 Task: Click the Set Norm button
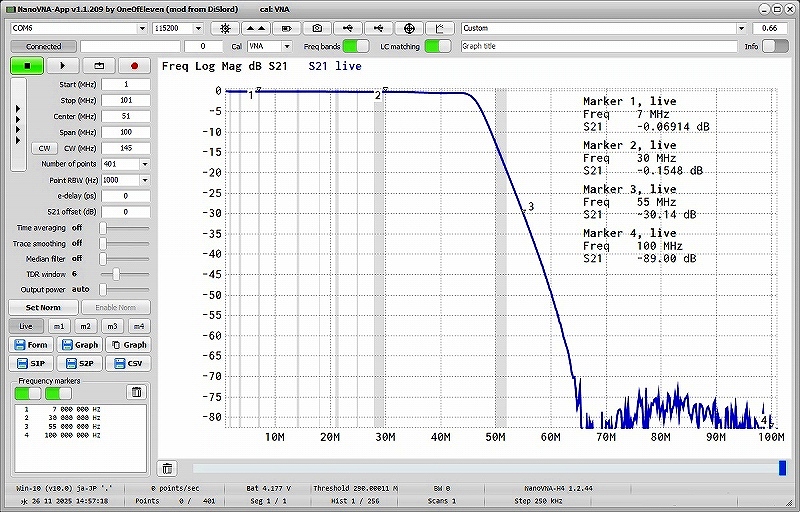[x=43, y=307]
